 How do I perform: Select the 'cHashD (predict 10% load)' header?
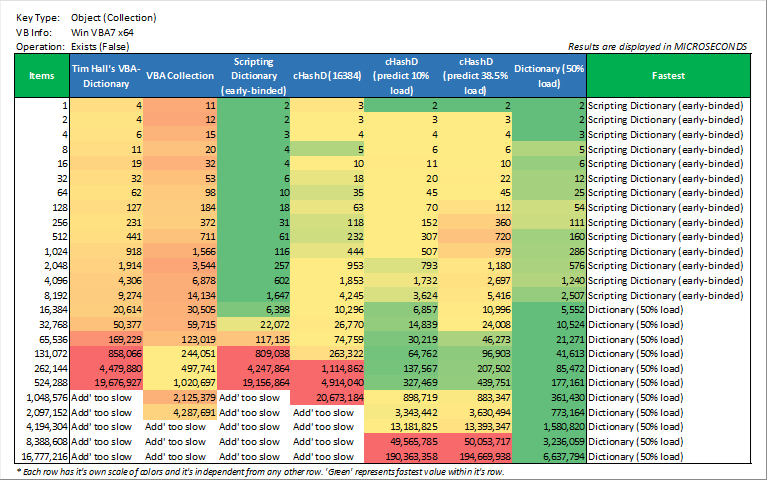[402, 75]
